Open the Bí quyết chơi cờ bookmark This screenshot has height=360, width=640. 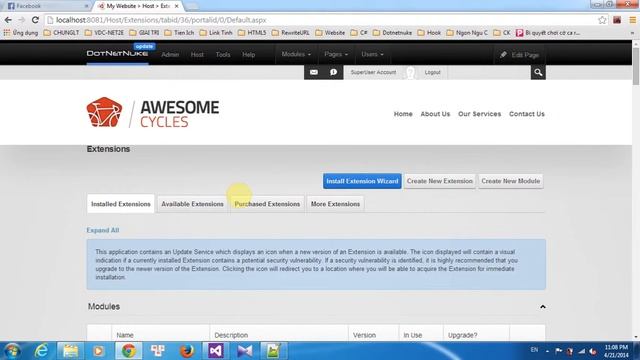[x=548, y=33]
